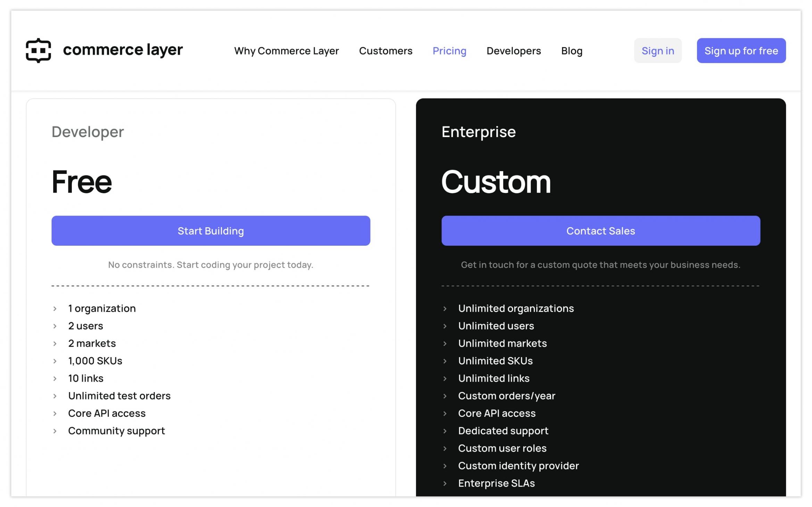Expand the Unlimited organizations chevron
812x507 pixels.
445,309
